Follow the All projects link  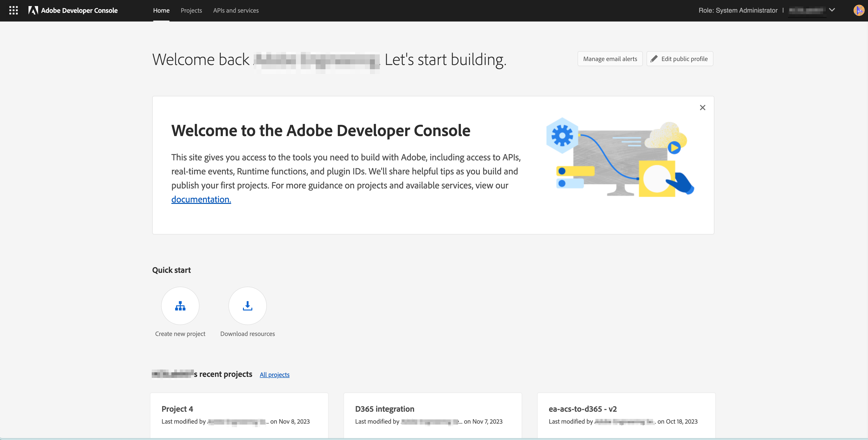274,375
